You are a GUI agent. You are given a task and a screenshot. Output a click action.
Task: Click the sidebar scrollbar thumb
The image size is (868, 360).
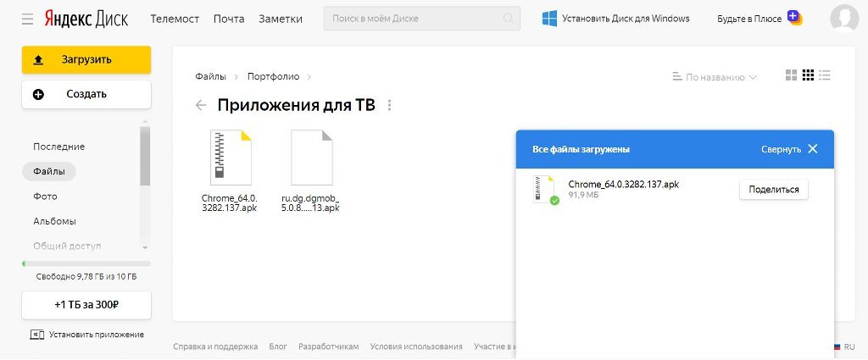click(145, 157)
